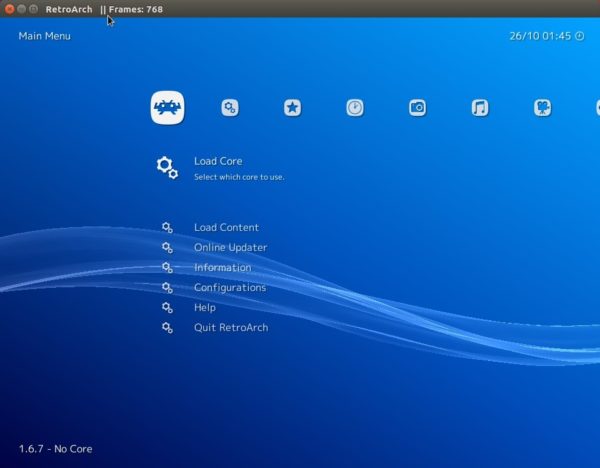Click the 'Frames: 768' title bar counter
This screenshot has width=600, height=468.
pyautogui.click(x=136, y=9)
